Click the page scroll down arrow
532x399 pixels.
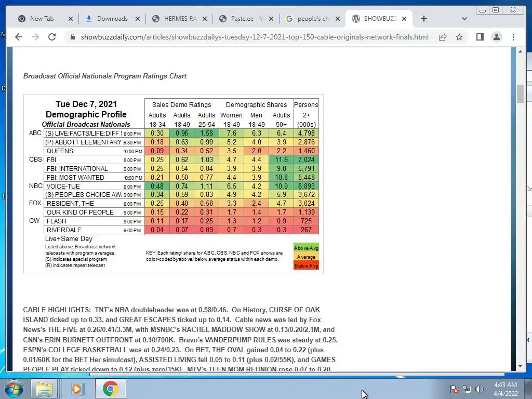pos(520,366)
